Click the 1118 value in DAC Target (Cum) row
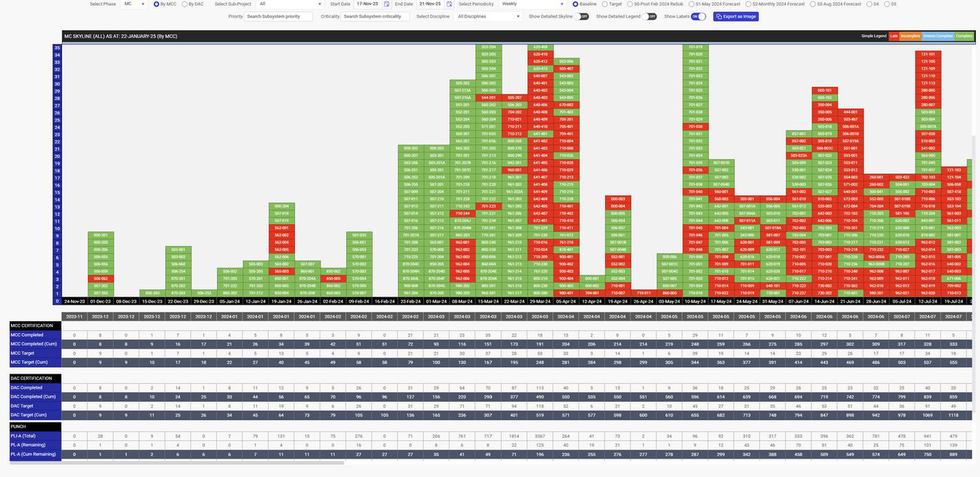 pyautogui.click(x=953, y=415)
